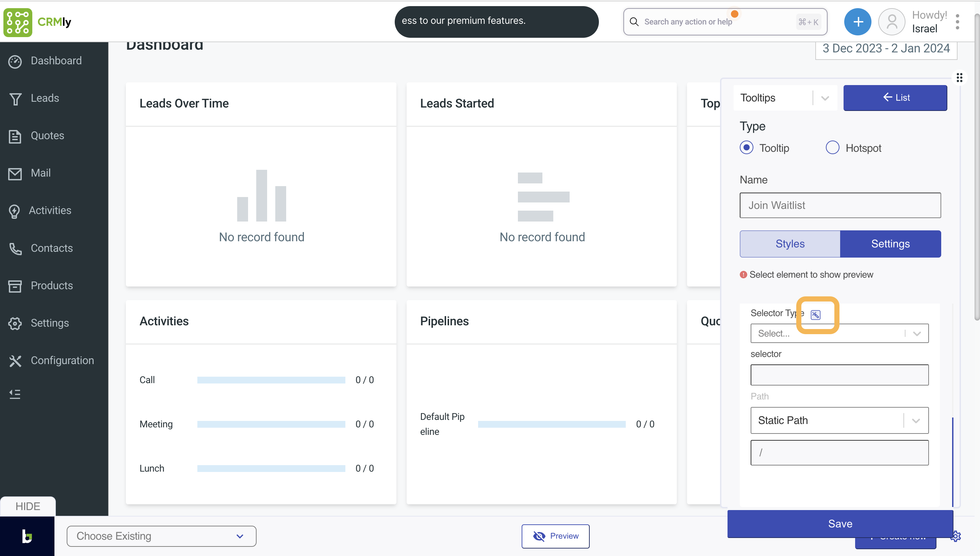The width and height of the screenshot is (980, 556).
Task: Open the Mail envelope sidebar icon
Action: 15,174
